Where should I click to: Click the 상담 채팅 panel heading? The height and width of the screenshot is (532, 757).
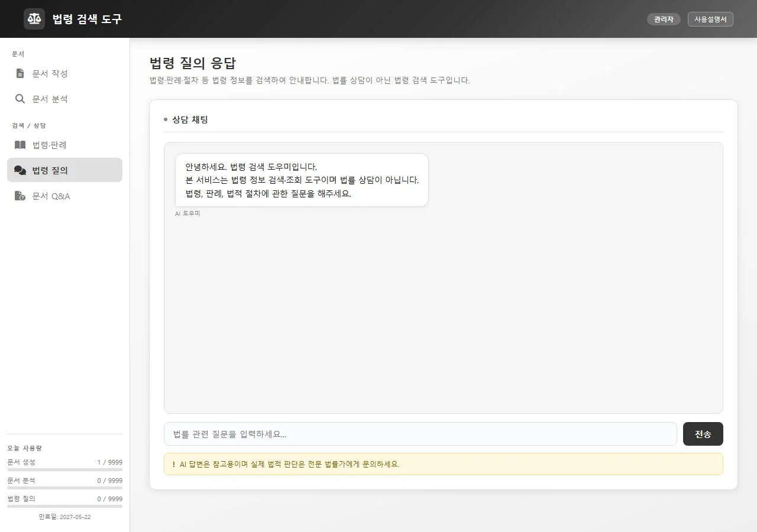190,119
